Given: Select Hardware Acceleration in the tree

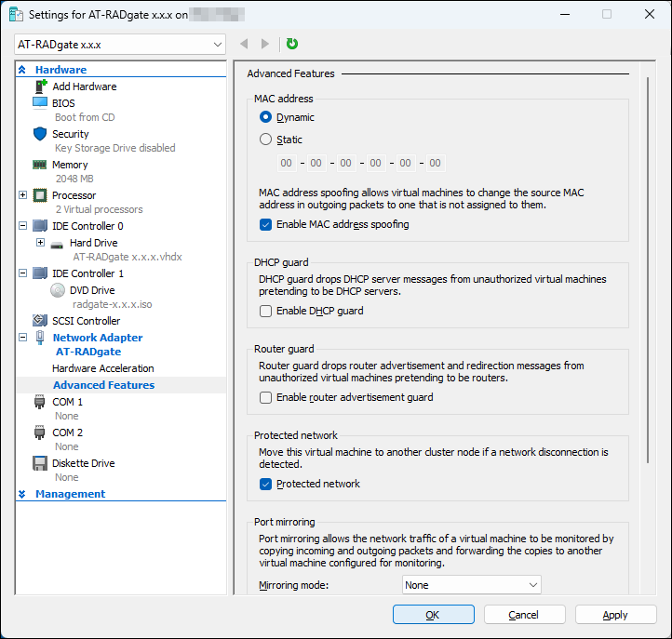Looking at the screenshot, I should pos(103,368).
